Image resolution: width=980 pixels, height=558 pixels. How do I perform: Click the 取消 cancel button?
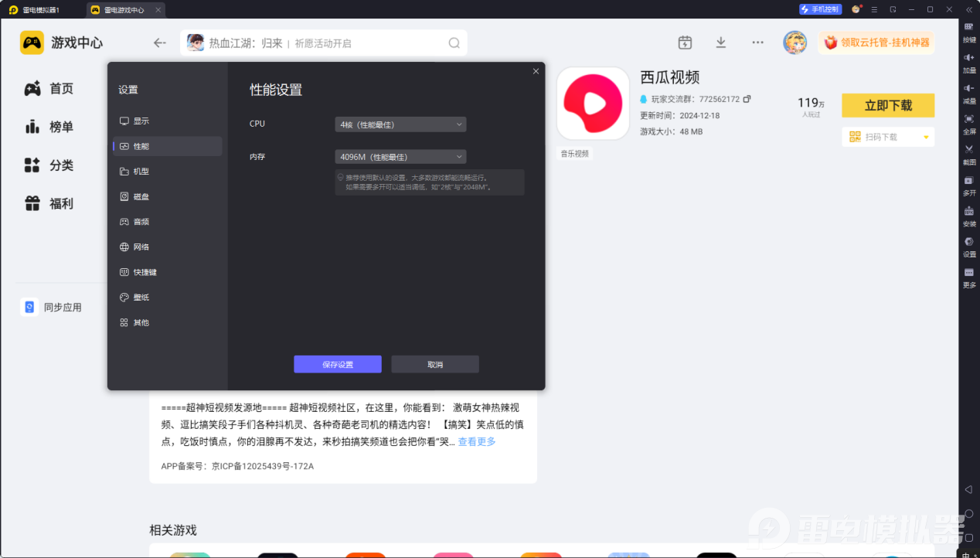[435, 364]
